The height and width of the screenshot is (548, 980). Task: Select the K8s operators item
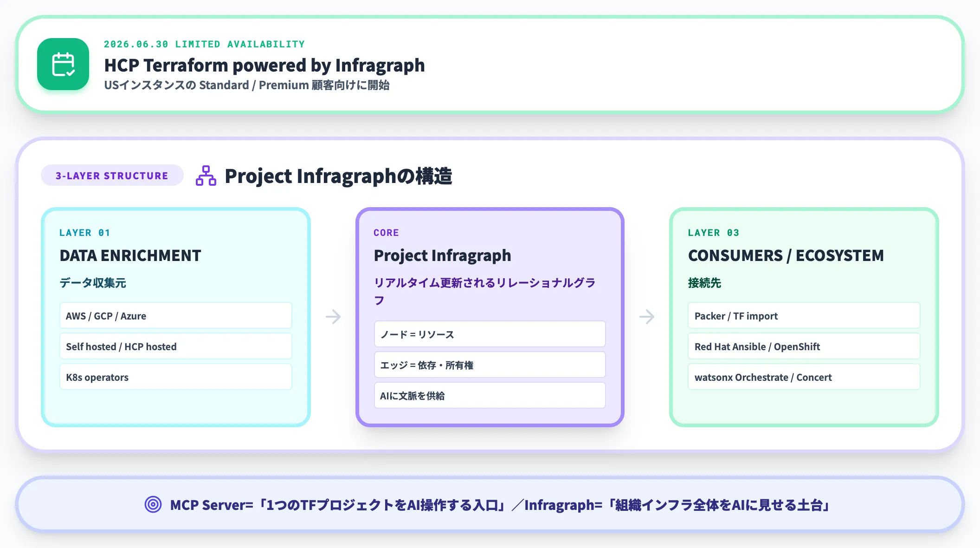click(176, 377)
